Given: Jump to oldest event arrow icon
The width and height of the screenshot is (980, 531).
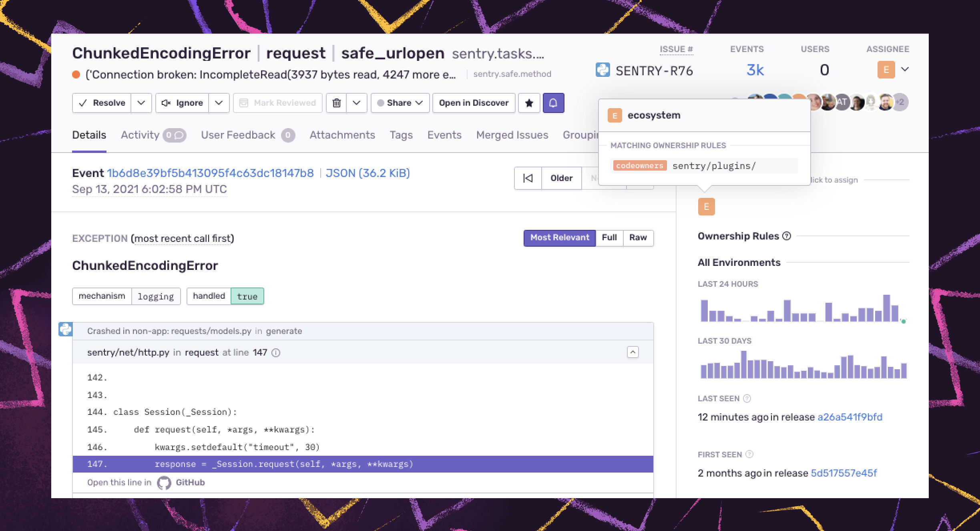Looking at the screenshot, I should click(x=528, y=178).
